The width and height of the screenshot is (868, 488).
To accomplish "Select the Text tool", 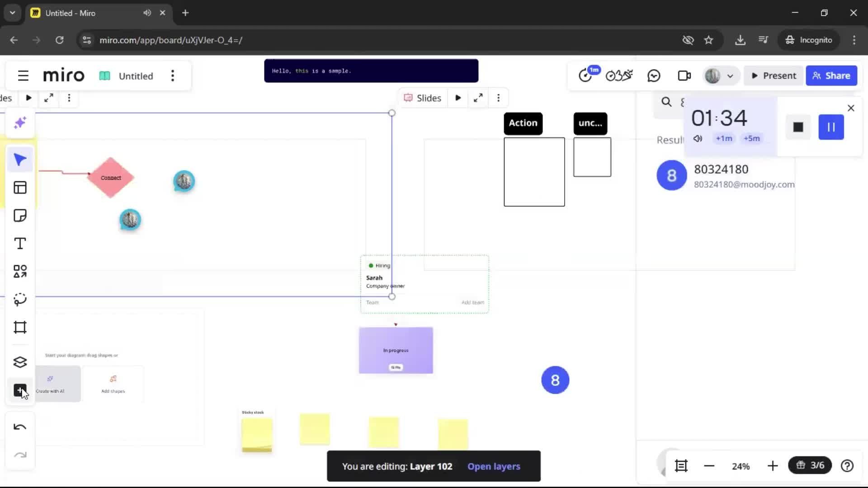I will (20, 244).
